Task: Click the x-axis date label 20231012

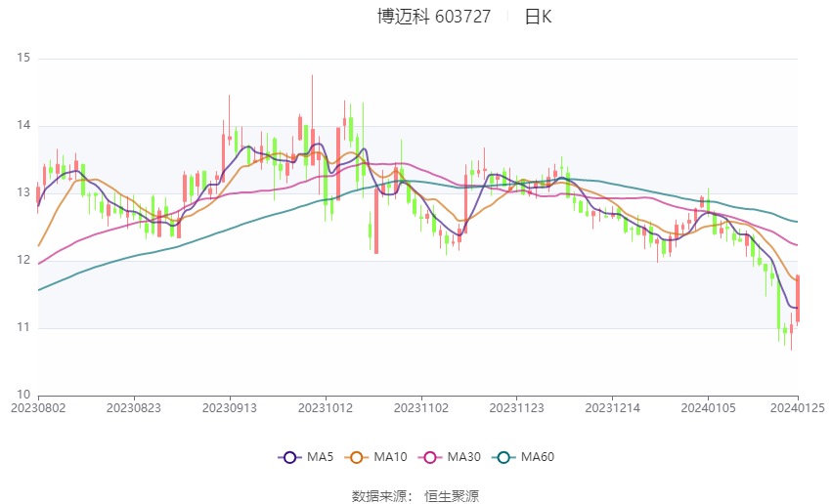Action: [x=326, y=408]
